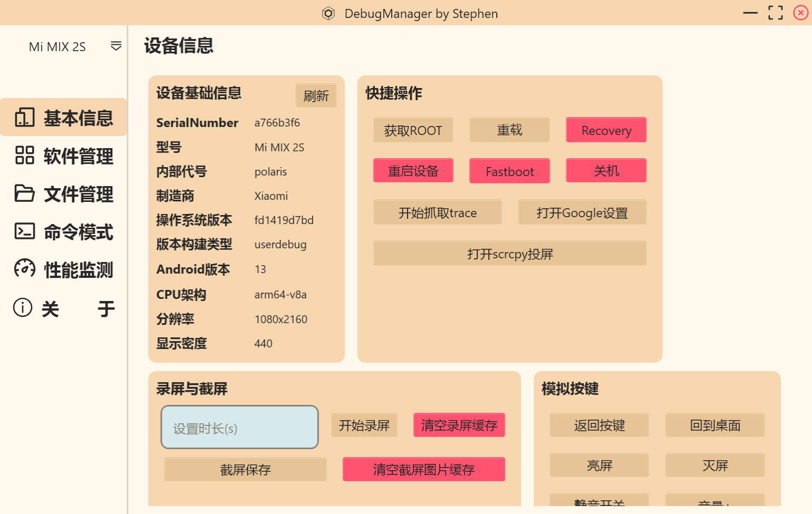Toggle fullscreen using the title bar icon

(775, 13)
